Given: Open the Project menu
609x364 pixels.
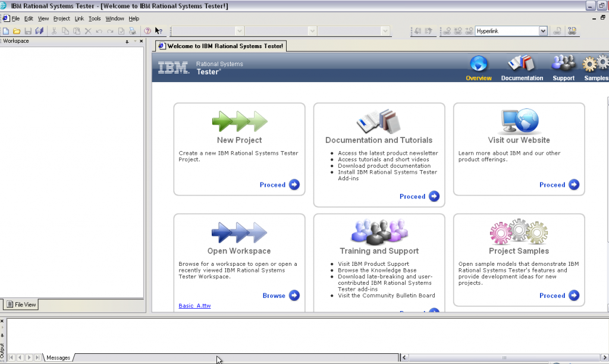Looking at the screenshot, I should (61, 18).
